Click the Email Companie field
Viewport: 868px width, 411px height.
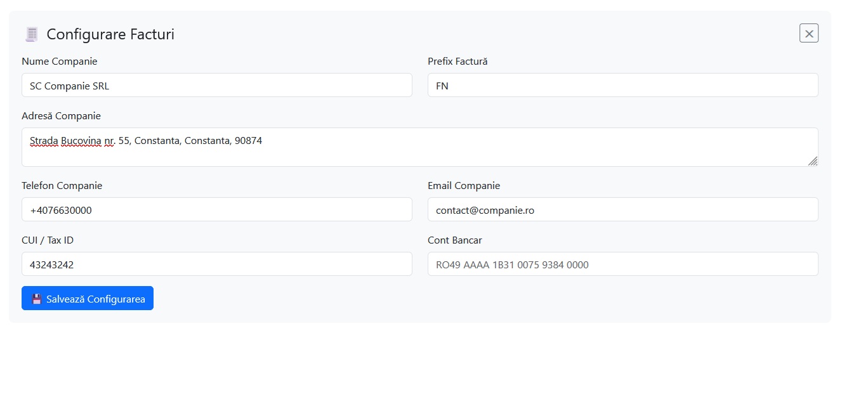(622, 210)
